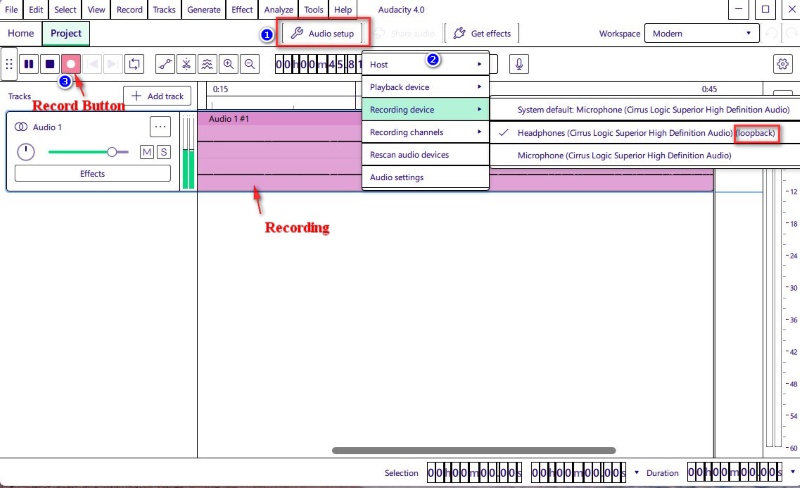
Task: Zoom in with magnifier plus icon
Action: (229, 64)
